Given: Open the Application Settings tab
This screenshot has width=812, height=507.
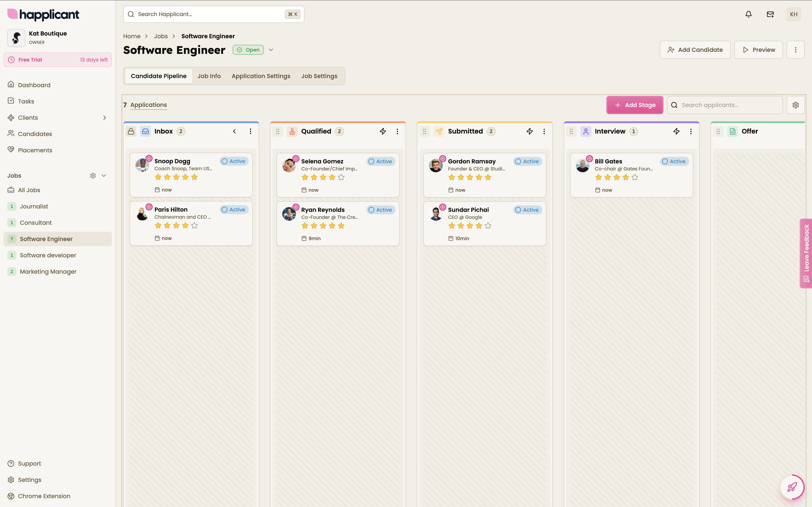Looking at the screenshot, I should (261, 76).
